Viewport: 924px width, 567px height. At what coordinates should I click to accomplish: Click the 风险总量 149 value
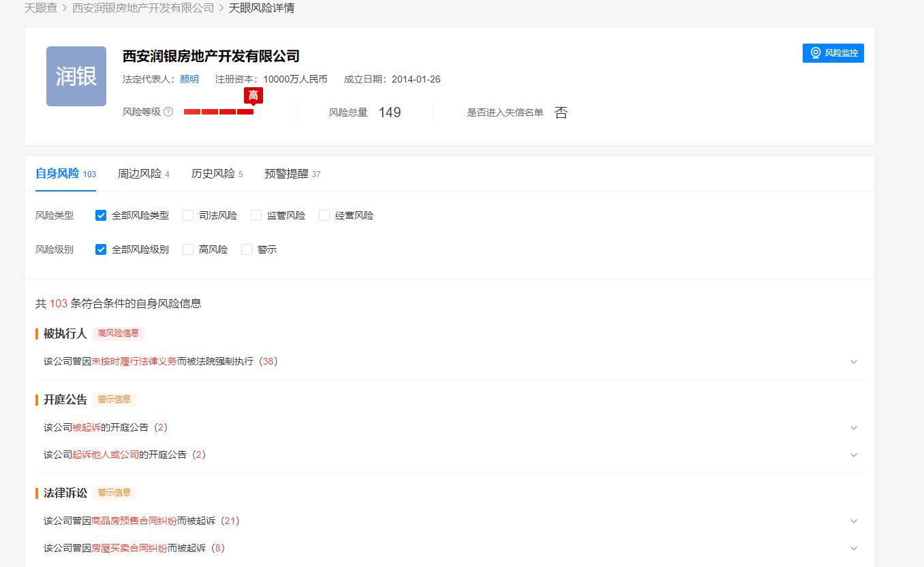tap(390, 112)
